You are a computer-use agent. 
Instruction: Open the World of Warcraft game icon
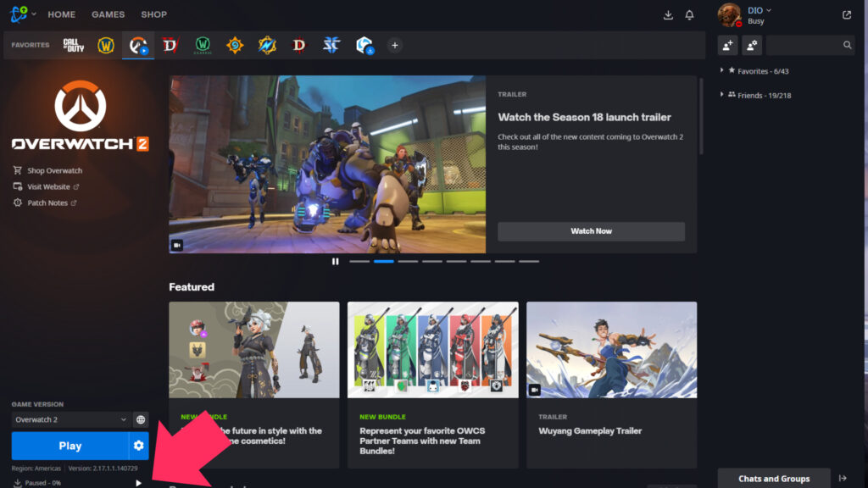tap(105, 45)
